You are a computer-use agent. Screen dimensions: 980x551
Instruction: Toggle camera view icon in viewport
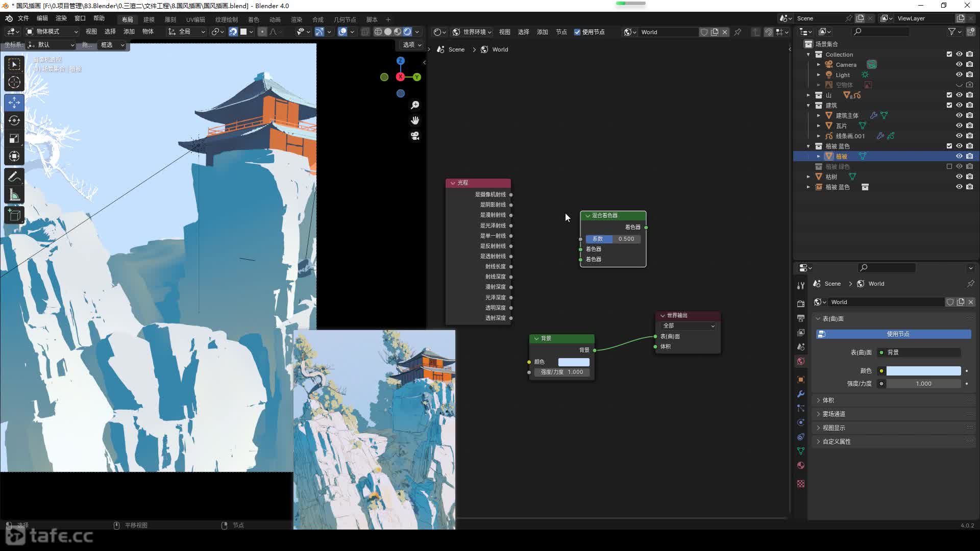coord(415,136)
